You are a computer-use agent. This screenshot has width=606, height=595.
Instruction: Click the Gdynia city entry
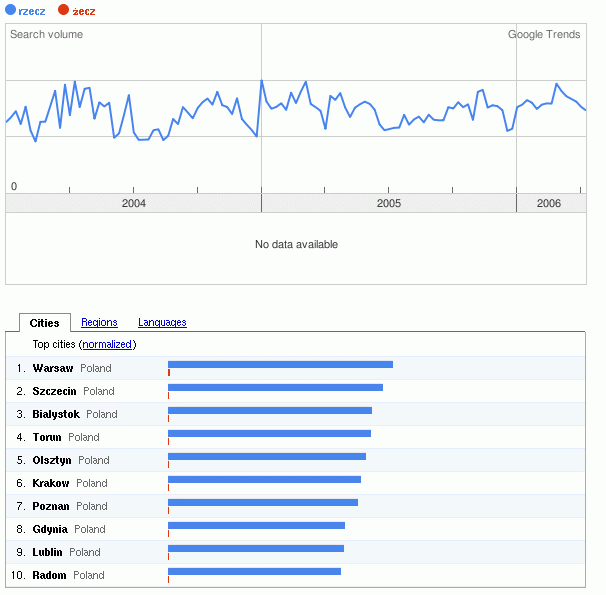[x=50, y=529]
